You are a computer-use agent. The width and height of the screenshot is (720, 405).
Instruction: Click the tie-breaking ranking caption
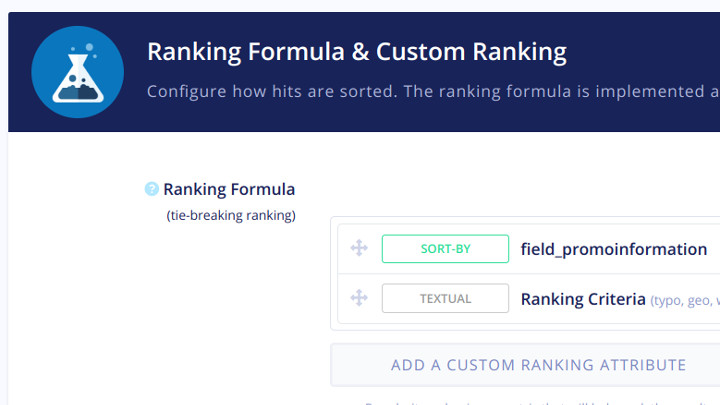231,215
